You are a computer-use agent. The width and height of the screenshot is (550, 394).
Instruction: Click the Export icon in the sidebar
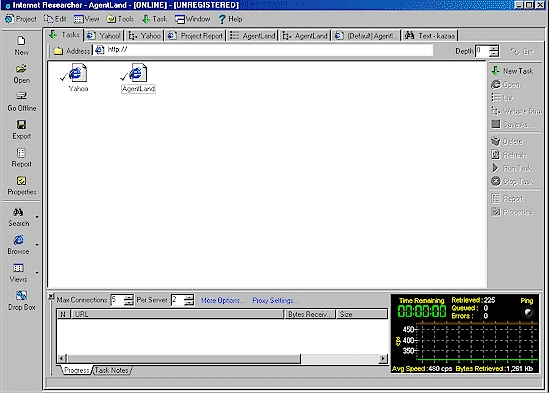pyautogui.click(x=21, y=125)
